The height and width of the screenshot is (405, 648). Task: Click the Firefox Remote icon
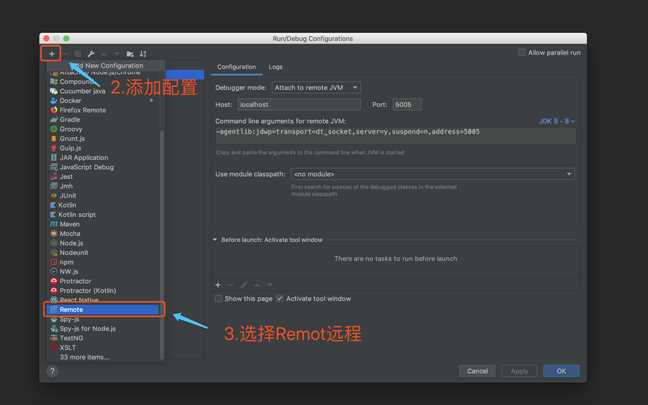[x=54, y=110]
